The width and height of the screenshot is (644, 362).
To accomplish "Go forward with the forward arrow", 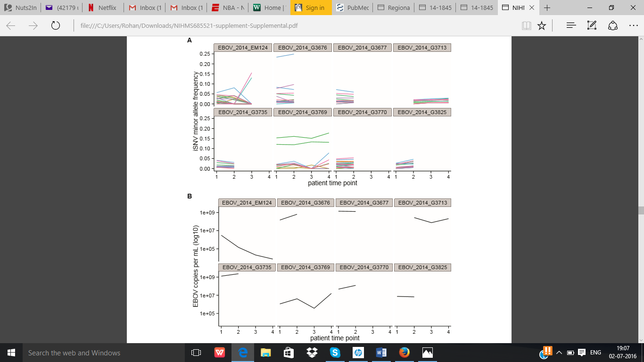I will tap(33, 26).
